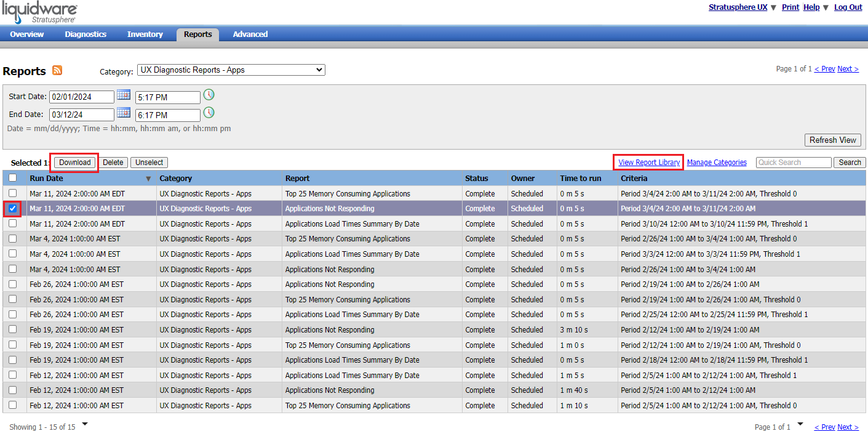
Task: Click the Run Date sort arrow icon
Action: [148, 179]
